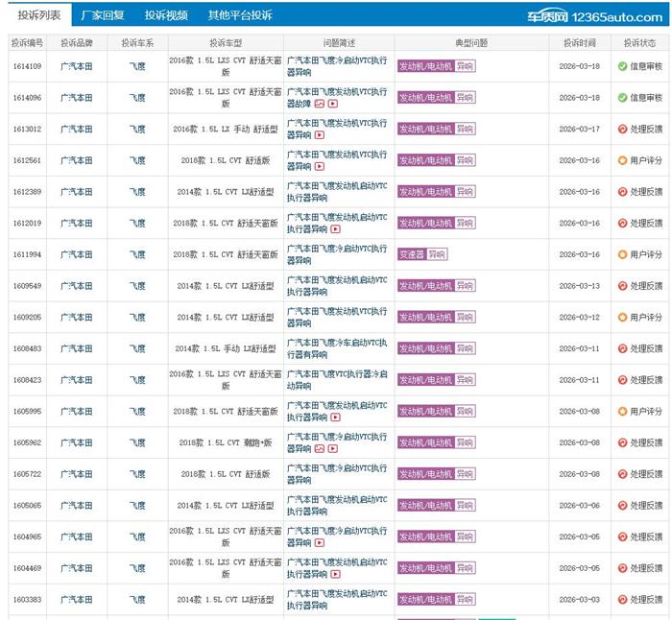
Task: Play video attachment for complaint 1612561
Action: point(320,167)
